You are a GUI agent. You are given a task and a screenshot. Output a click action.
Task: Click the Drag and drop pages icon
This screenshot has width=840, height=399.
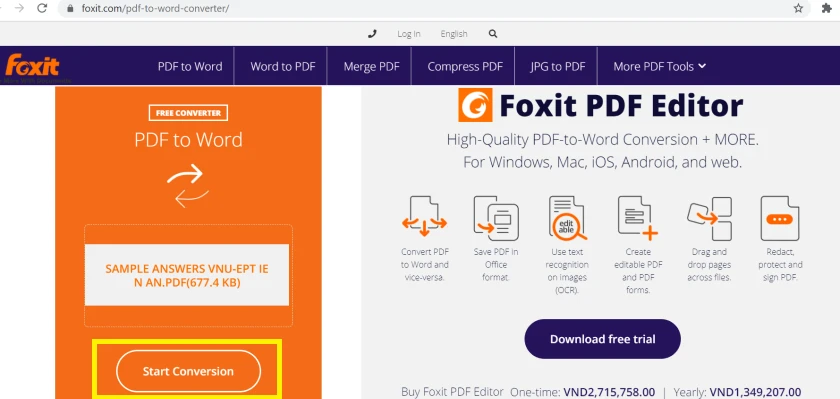tap(709, 218)
